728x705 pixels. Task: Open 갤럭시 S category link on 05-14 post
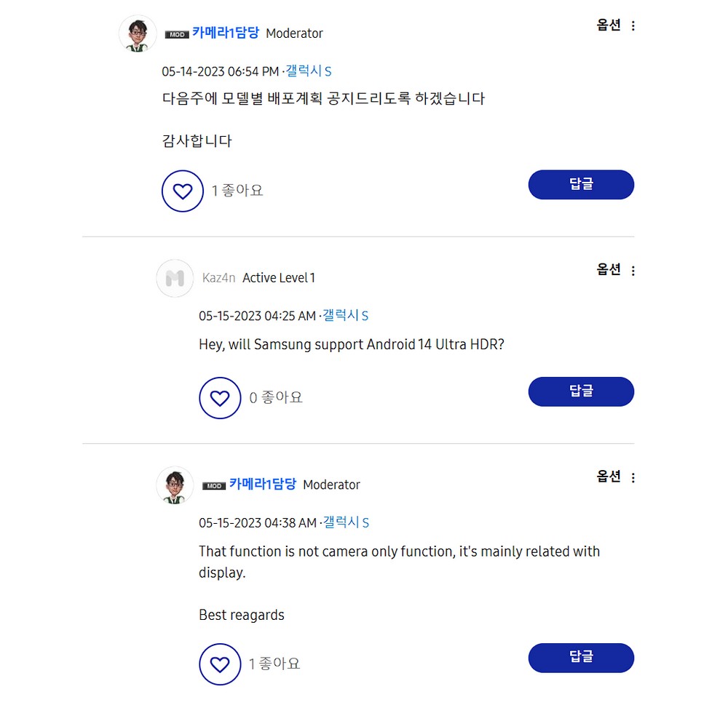[x=309, y=71]
